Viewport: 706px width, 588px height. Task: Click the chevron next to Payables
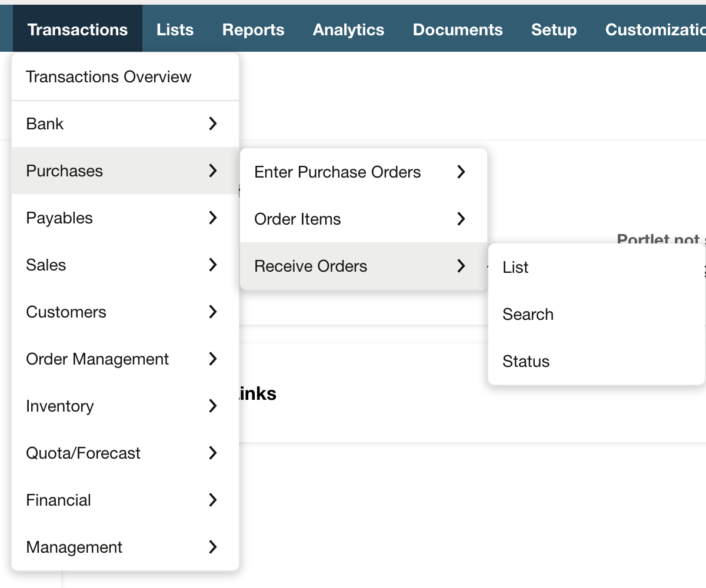[x=213, y=218]
